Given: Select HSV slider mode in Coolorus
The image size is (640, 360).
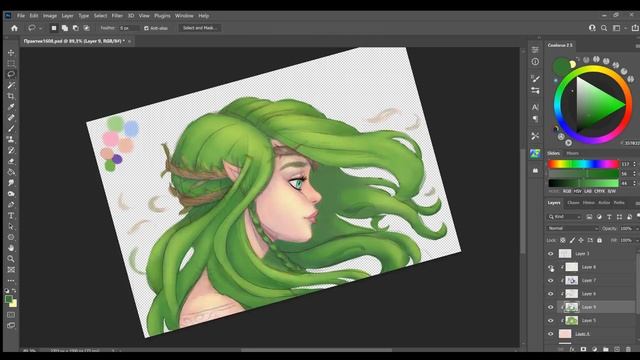Looking at the screenshot, I should click(x=578, y=191).
